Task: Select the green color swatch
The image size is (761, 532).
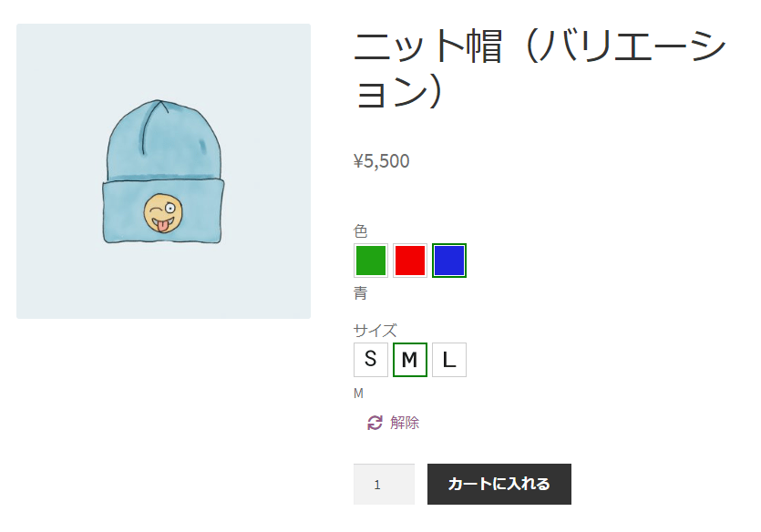Action: (x=371, y=261)
